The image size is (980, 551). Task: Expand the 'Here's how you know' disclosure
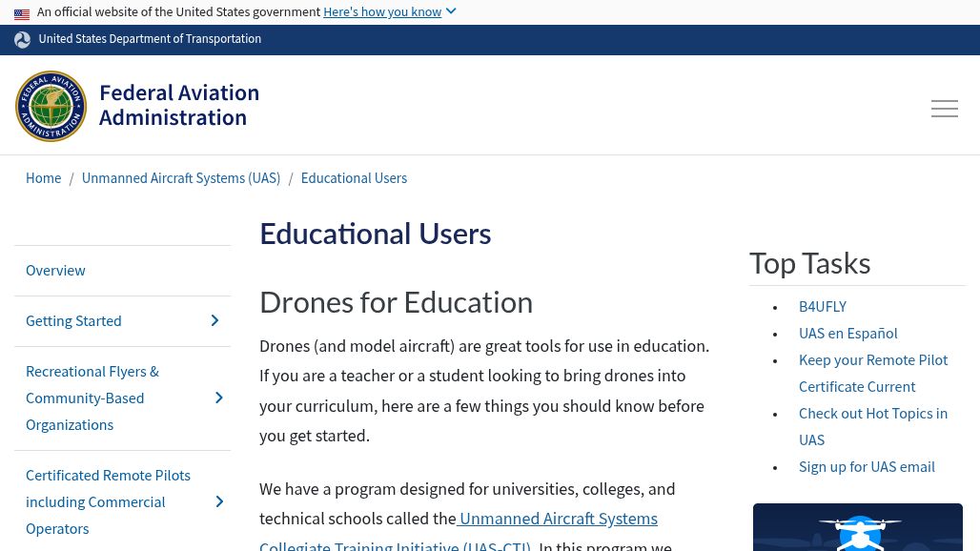coord(389,12)
